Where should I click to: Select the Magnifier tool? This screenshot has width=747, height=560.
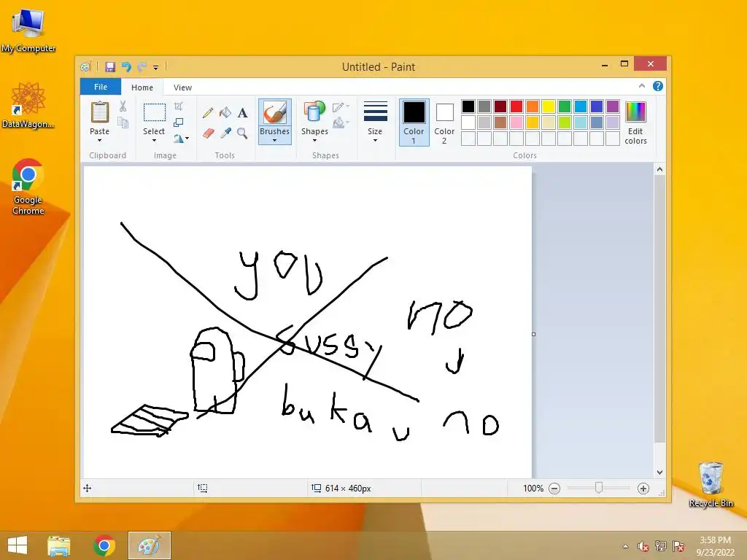click(242, 133)
